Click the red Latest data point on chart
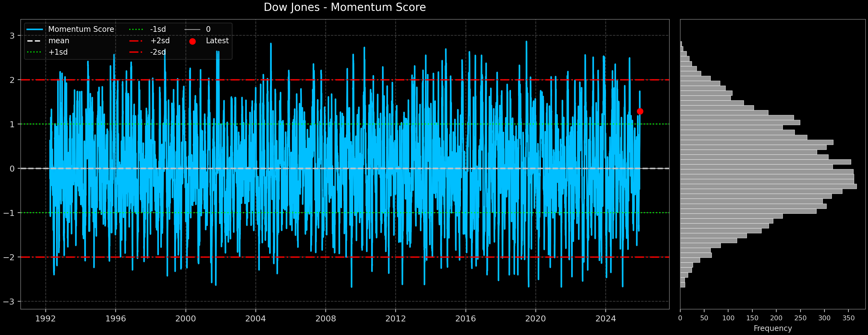868x335 pixels. click(640, 111)
